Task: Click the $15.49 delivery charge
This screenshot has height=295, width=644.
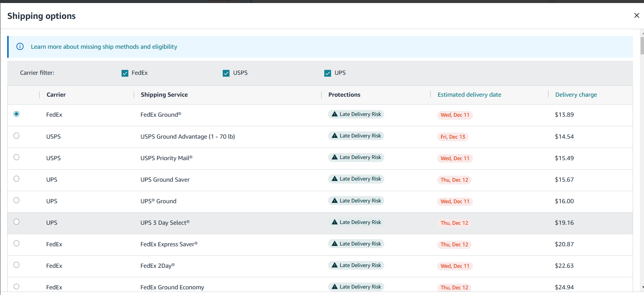Action: coord(564,158)
